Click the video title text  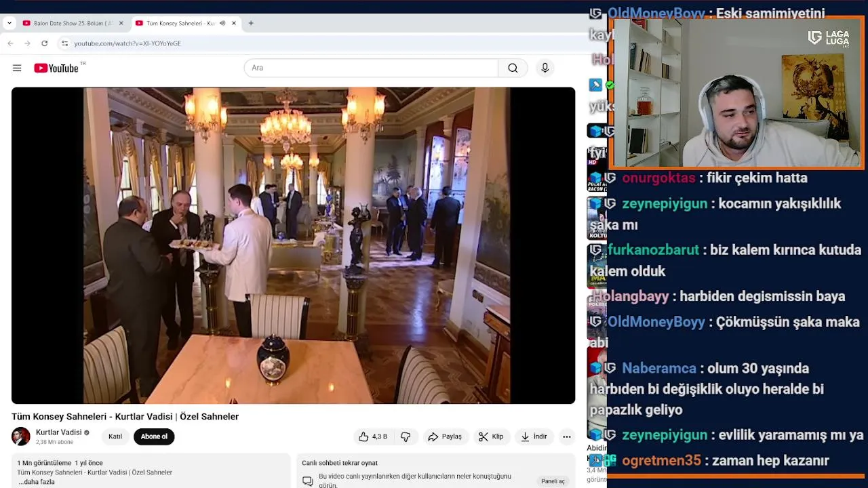click(x=125, y=417)
